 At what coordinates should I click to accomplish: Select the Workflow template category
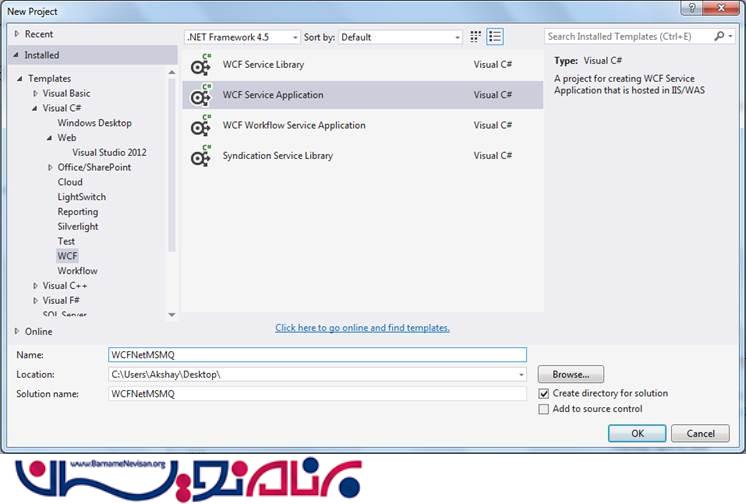[x=77, y=271]
